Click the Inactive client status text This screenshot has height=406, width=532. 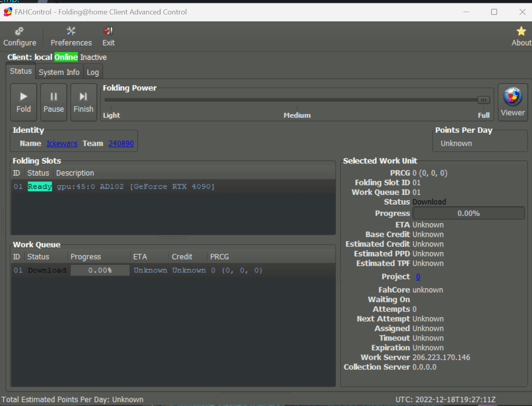click(93, 57)
